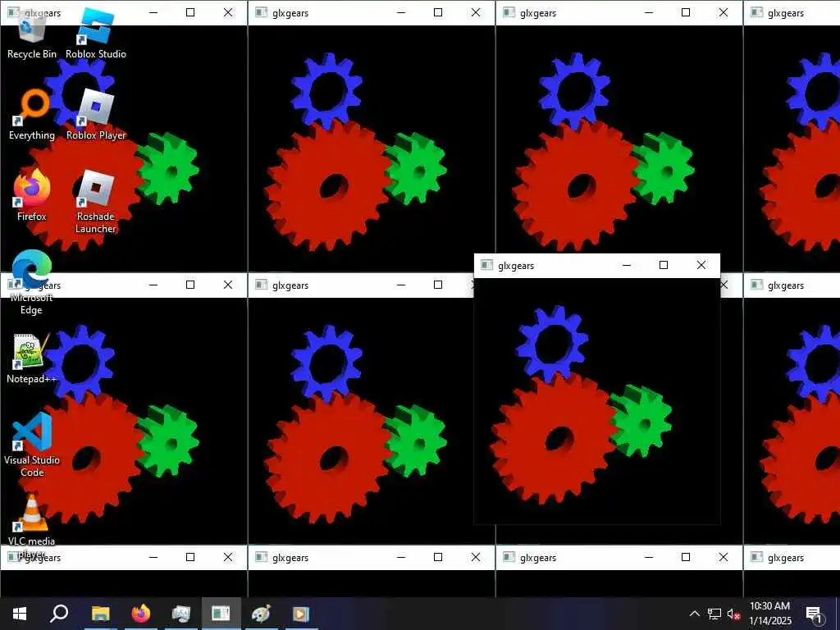This screenshot has height=630, width=840.
Task: Select the Roblox Player desktop shortcut
Action: tap(96, 115)
